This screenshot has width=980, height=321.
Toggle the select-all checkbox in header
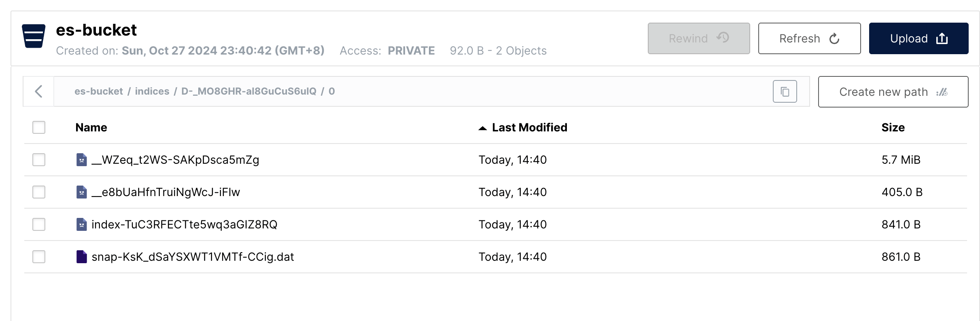[x=39, y=127]
